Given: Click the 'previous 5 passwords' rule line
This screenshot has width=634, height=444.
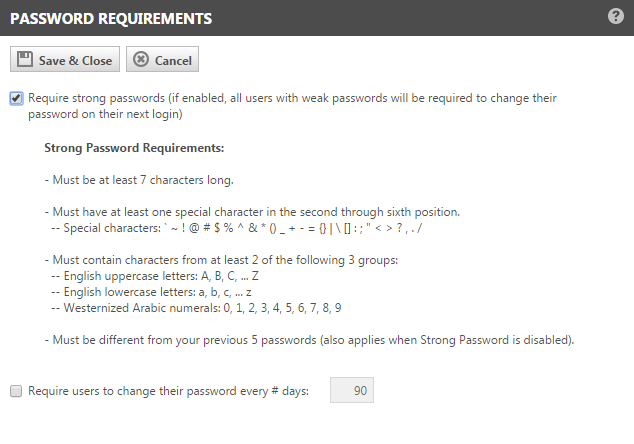Looking at the screenshot, I should tap(309, 340).
